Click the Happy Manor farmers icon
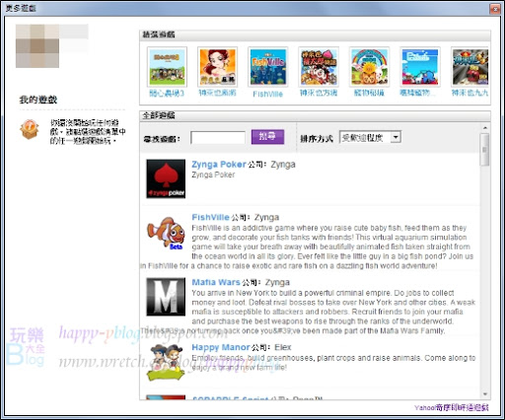Screen dimensions: 505x420 pyautogui.click(x=166, y=363)
